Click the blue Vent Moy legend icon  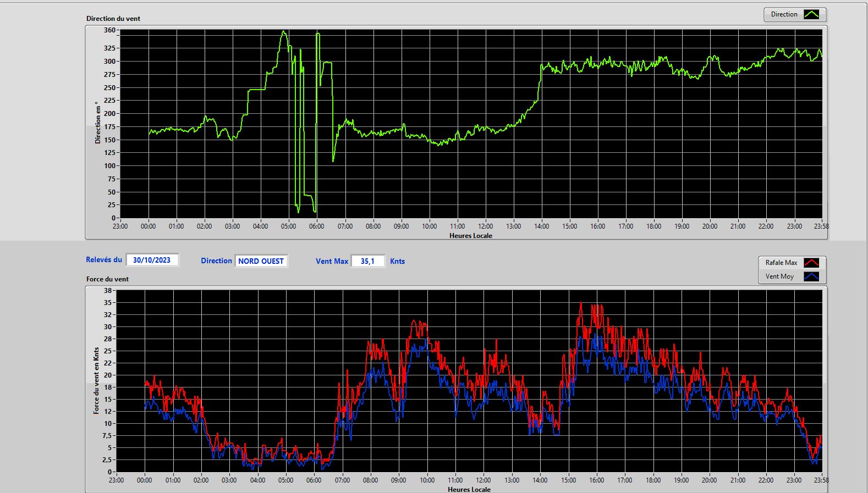pyautogui.click(x=811, y=276)
